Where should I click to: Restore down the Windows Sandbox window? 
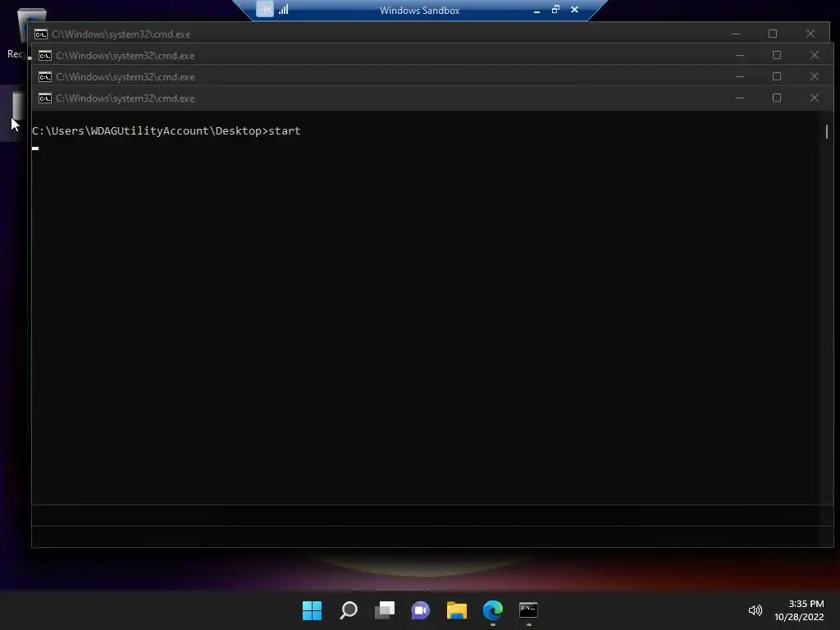coord(555,9)
